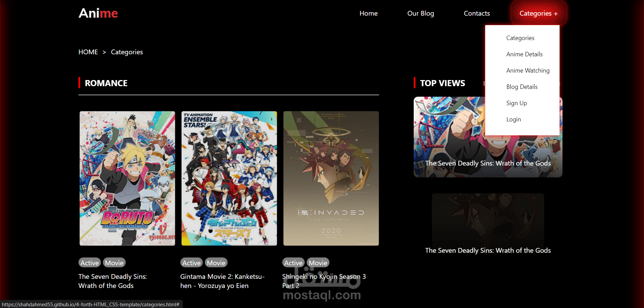Select Sign Up in the dropdown

tap(516, 103)
